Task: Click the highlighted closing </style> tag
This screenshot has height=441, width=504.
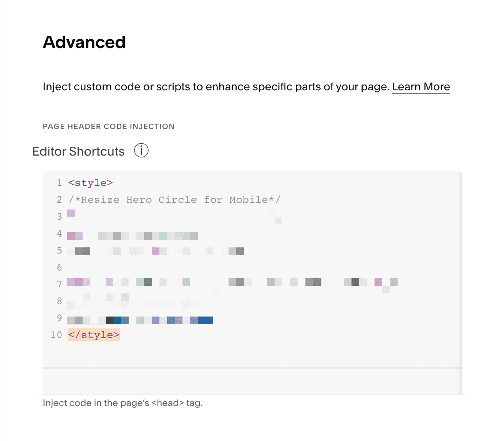Action: 94,335
